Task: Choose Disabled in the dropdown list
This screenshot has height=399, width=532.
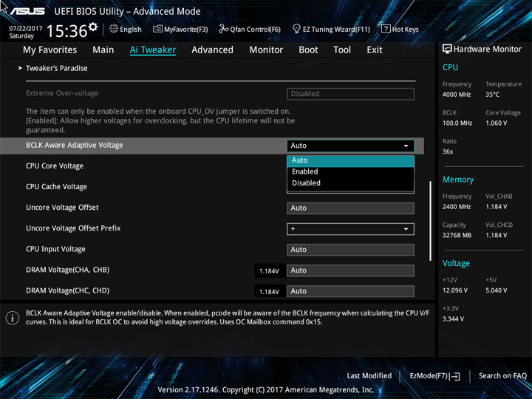Action: (350, 183)
